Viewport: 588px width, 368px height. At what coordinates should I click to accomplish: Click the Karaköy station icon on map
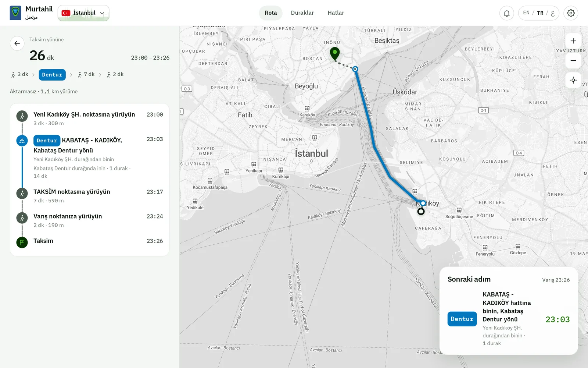click(x=307, y=109)
